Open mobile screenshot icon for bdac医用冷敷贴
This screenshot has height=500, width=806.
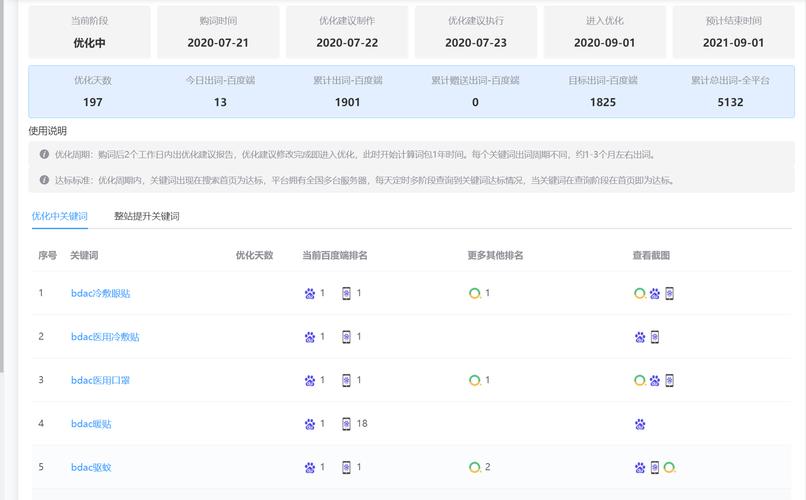coord(655,337)
